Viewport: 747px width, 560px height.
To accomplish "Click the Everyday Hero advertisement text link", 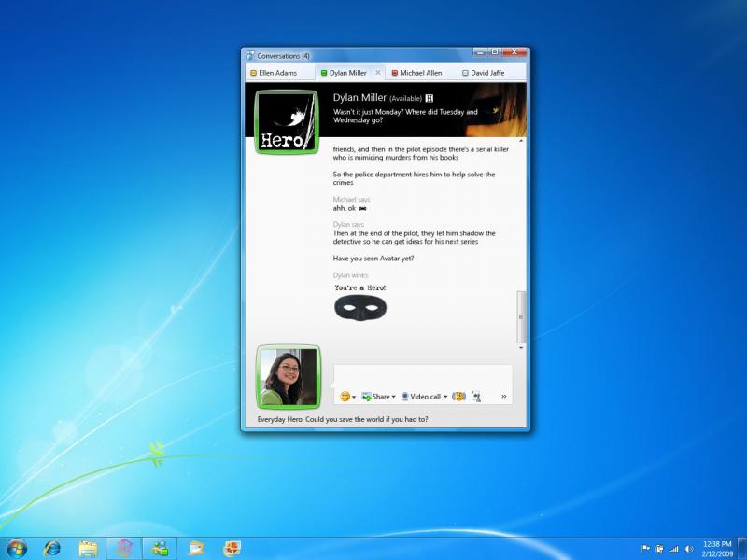I will (343, 419).
